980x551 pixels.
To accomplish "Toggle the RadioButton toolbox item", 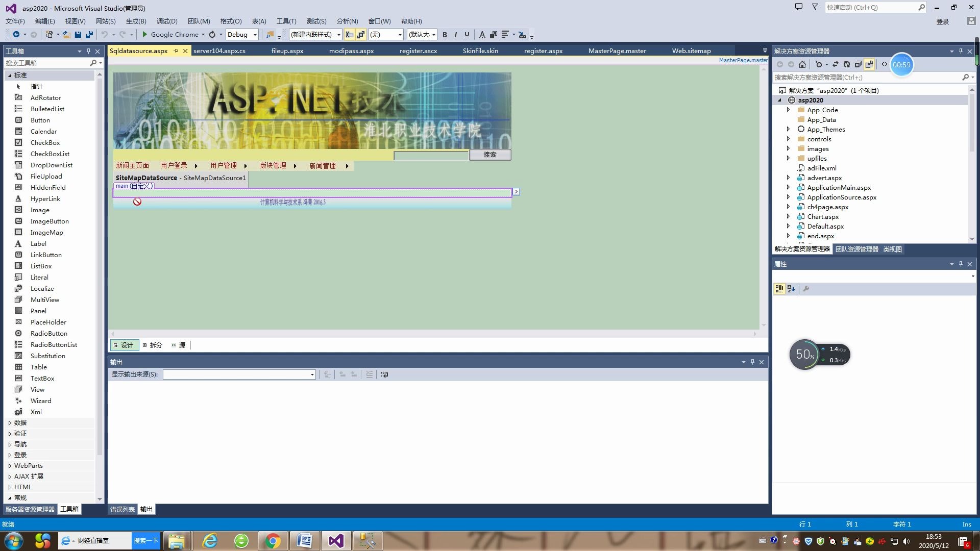I will tap(48, 333).
